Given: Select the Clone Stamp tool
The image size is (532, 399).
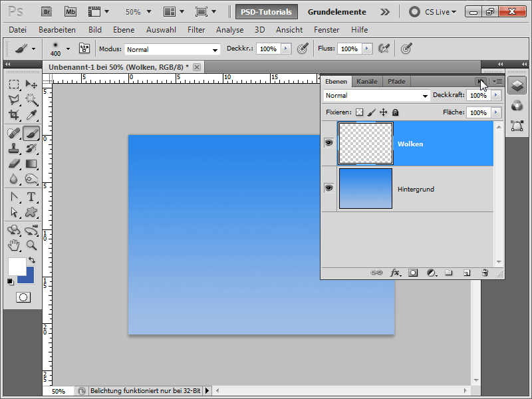Looking at the screenshot, I should tap(14, 148).
